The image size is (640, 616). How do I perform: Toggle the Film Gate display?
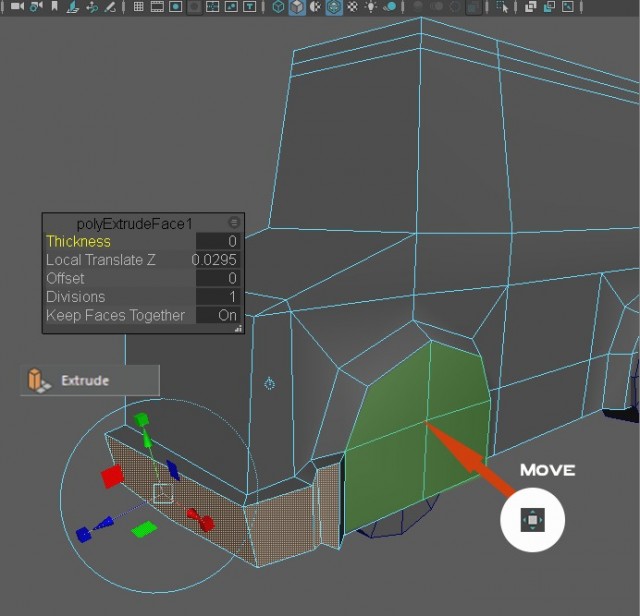click(157, 7)
